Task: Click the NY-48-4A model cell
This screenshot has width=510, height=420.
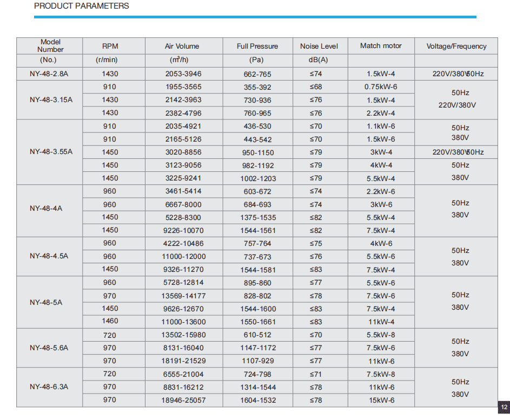Action: point(49,211)
